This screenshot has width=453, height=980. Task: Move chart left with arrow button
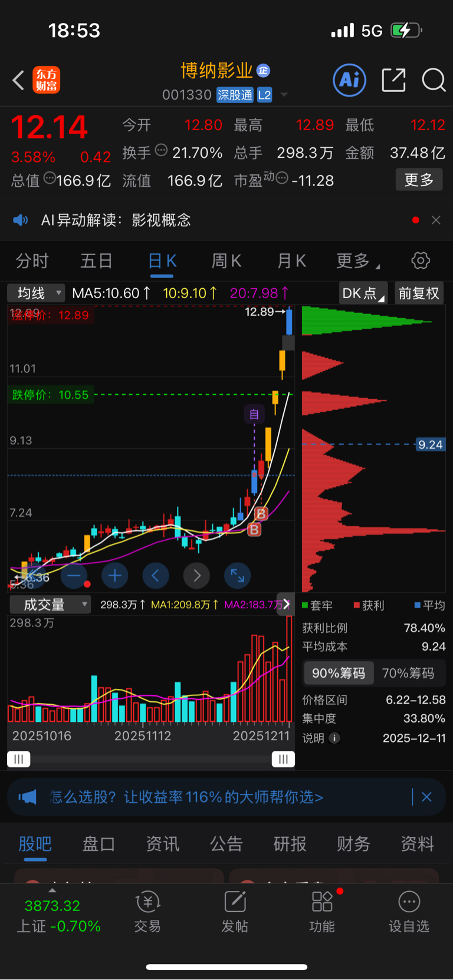point(156,576)
